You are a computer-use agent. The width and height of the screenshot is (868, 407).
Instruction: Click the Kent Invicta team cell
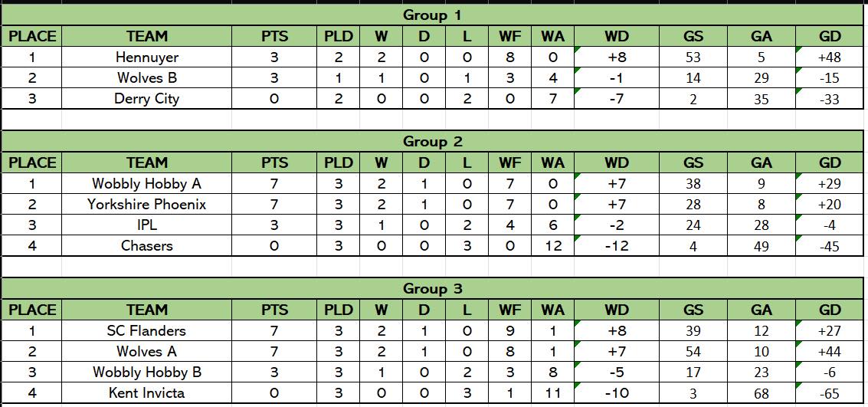147,393
